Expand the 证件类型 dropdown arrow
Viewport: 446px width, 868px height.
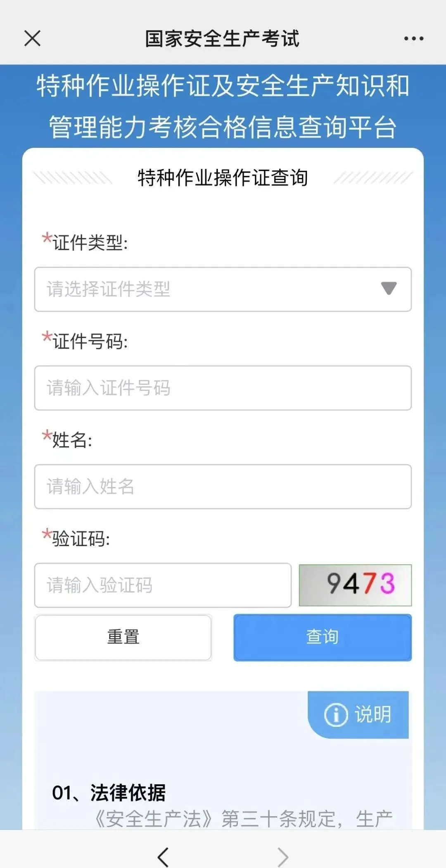pyautogui.click(x=388, y=289)
